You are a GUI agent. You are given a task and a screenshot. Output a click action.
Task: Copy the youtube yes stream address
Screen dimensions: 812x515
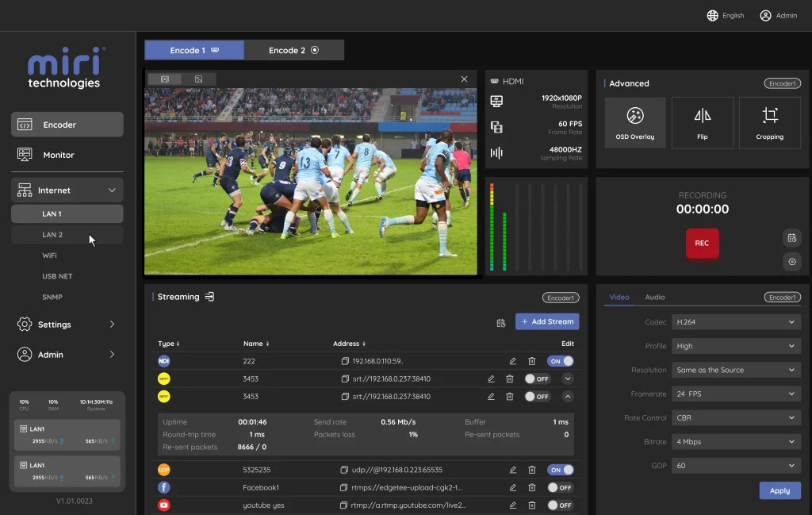343,505
